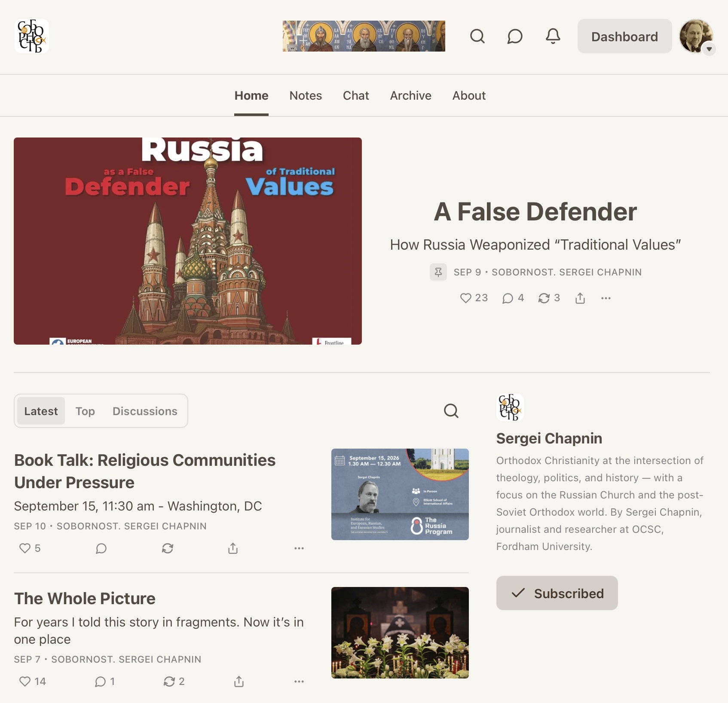Screen dimensions: 728x703
Task: Click the Sobornost logo in top-left corner
Action: point(31,36)
